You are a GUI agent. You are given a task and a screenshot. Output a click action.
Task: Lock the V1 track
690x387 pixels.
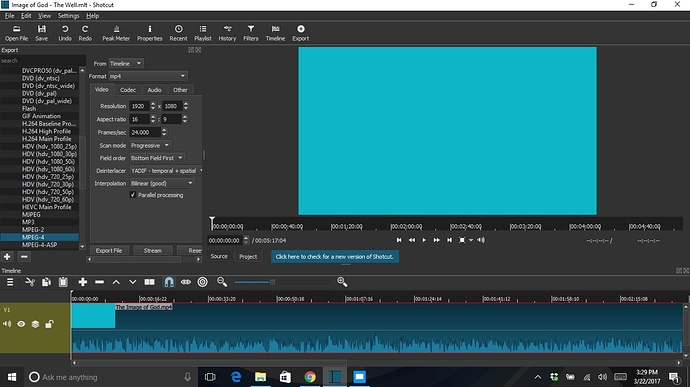49,324
